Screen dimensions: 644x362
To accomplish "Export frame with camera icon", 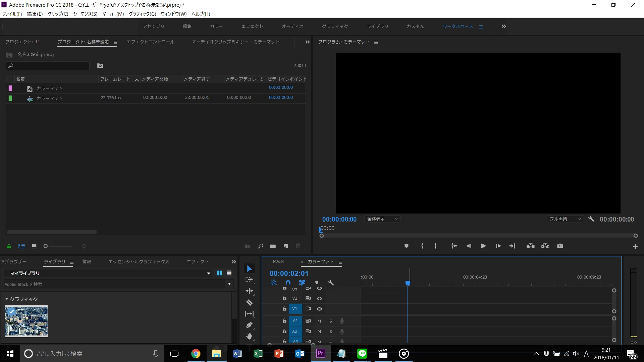I will click(x=560, y=246).
